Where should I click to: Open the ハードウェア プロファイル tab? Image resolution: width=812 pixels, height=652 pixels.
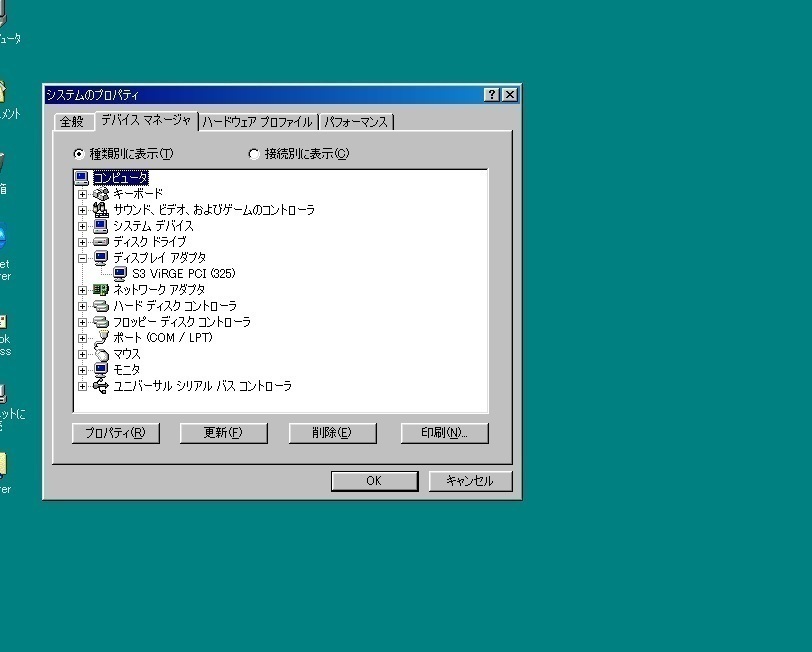pyautogui.click(x=257, y=122)
